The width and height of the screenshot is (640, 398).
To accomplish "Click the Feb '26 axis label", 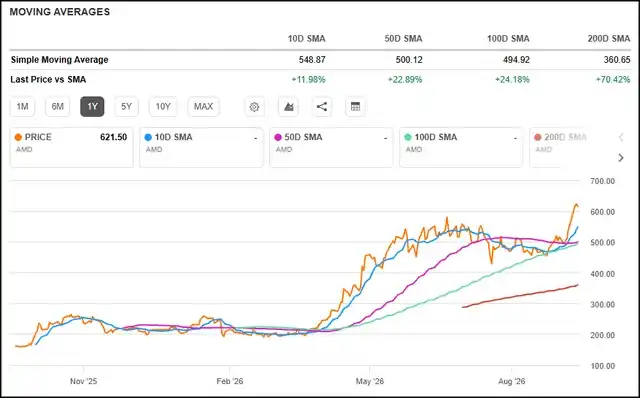I will click(230, 381).
